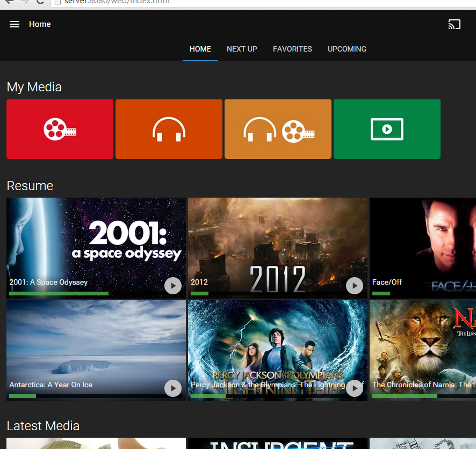Click the 2012 resume progress bar

coord(277,293)
